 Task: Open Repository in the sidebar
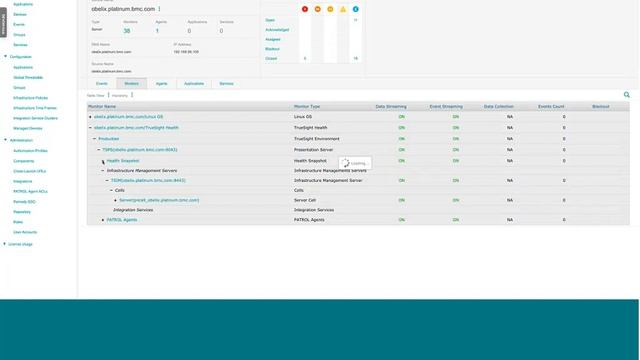pos(22,212)
